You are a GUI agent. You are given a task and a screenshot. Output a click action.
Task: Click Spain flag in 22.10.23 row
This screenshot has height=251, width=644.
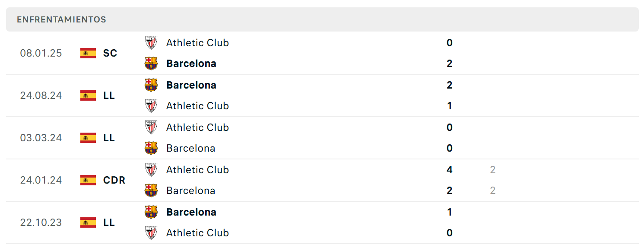(x=88, y=222)
